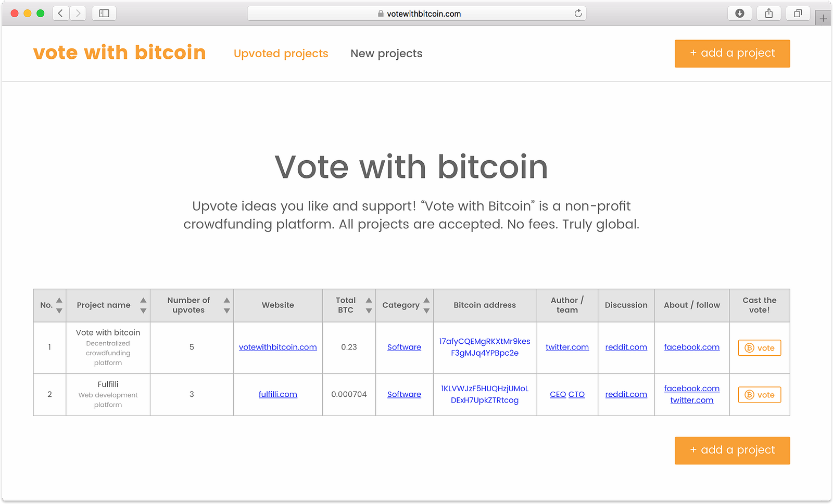Screen dimensions: 833x504
Task: Sort by Number of upvotes arrows
Action: (226, 305)
